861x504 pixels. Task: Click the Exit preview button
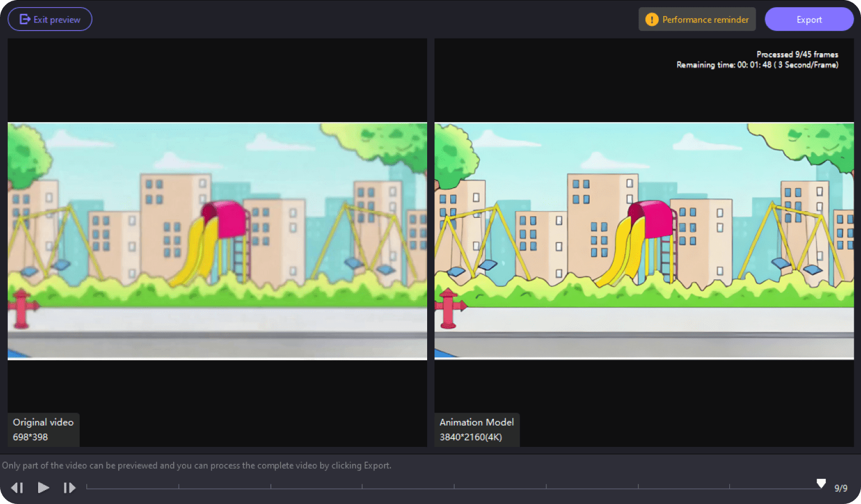[50, 20]
